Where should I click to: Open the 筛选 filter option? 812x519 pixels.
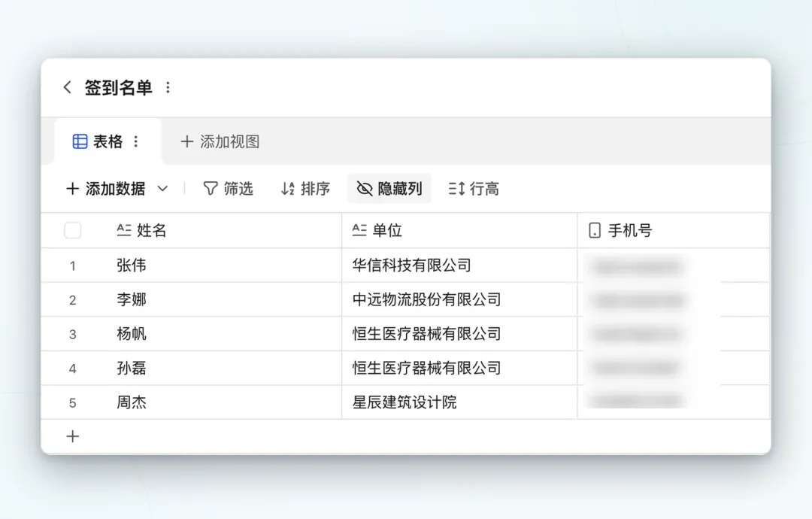tap(228, 189)
